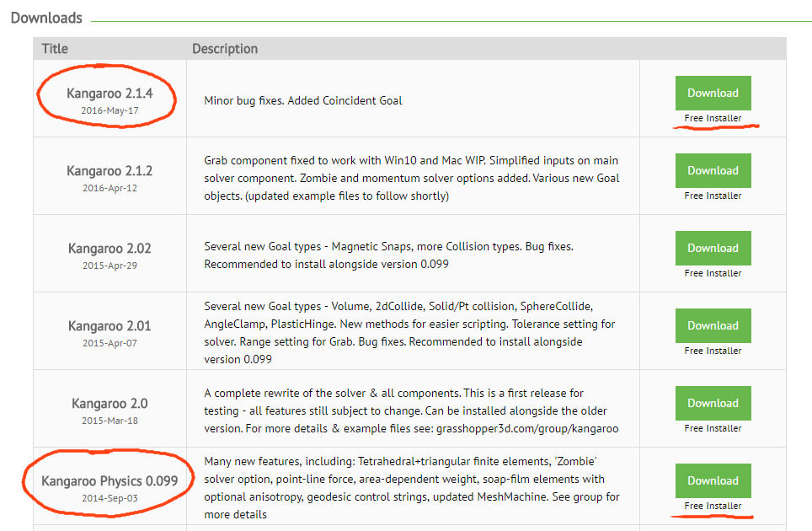Click description starting 'Grab component fixed'
812x531 pixels.
(412, 178)
